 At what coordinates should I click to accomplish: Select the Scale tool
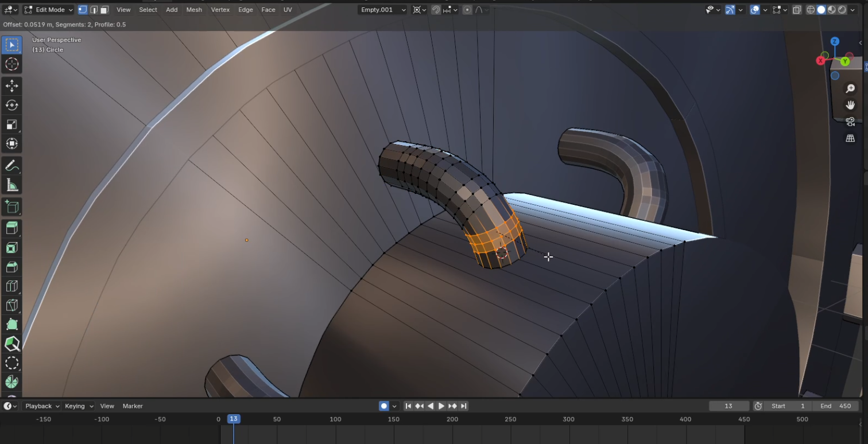(x=11, y=124)
